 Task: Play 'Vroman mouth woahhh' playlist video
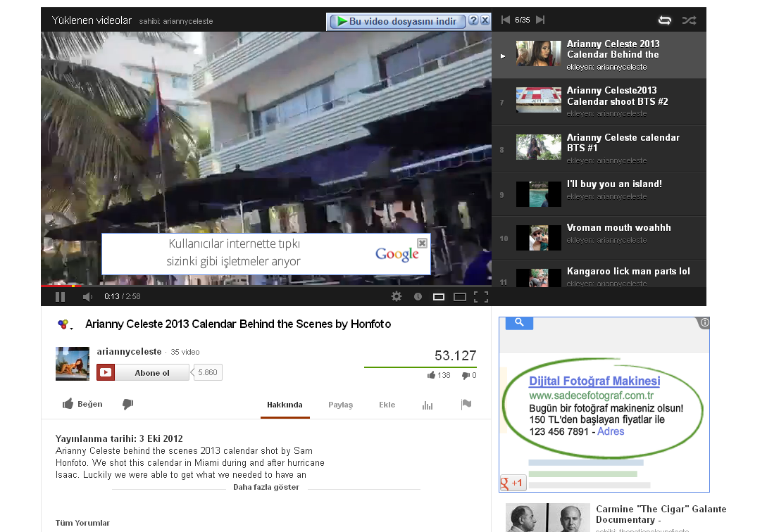pyautogui.click(x=599, y=238)
